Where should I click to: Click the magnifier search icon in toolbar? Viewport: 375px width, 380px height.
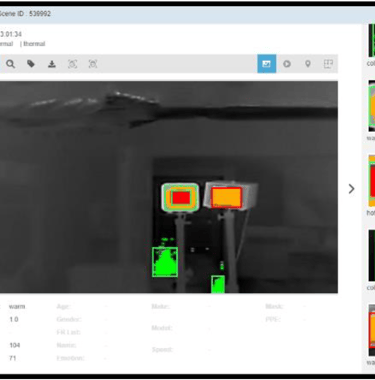tap(10, 64)
